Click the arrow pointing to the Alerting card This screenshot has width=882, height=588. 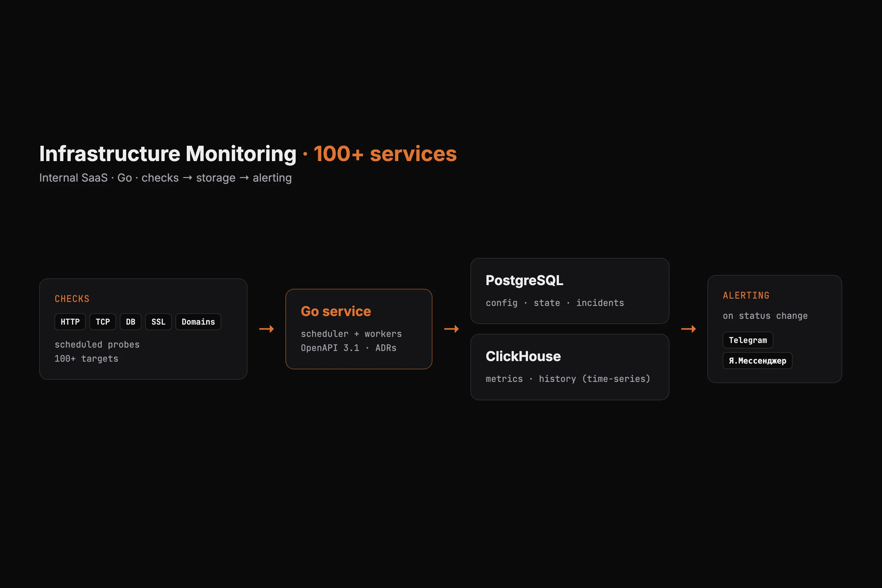click(688, 329)
